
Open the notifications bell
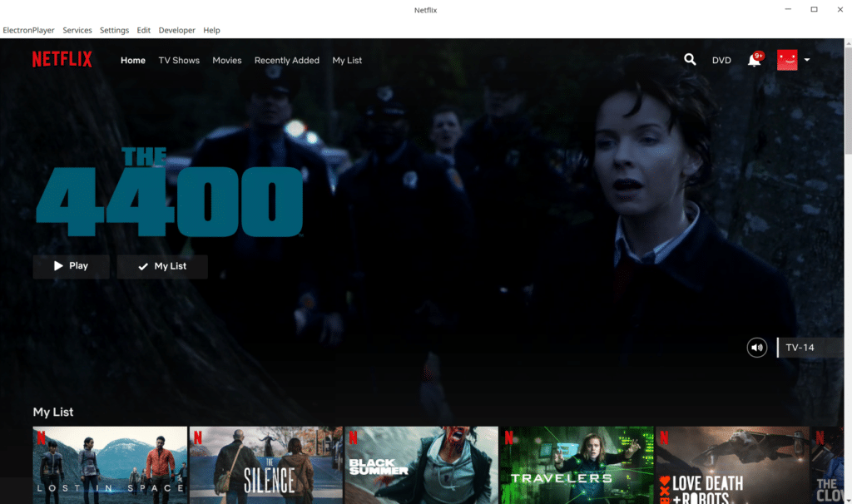point(754,60)
